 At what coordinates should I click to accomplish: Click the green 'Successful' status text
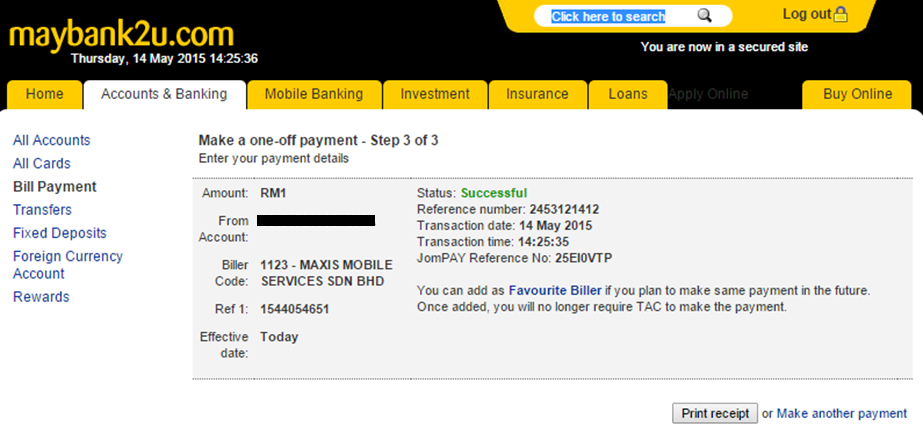[x=494, y=193]
